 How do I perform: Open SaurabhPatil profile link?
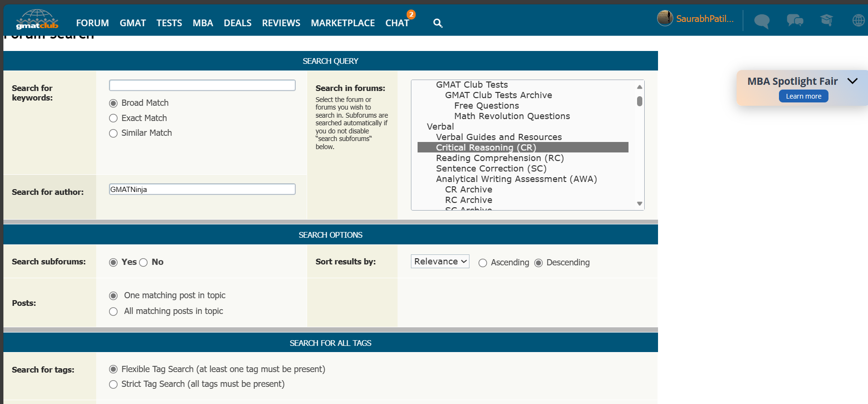(705, 19)
